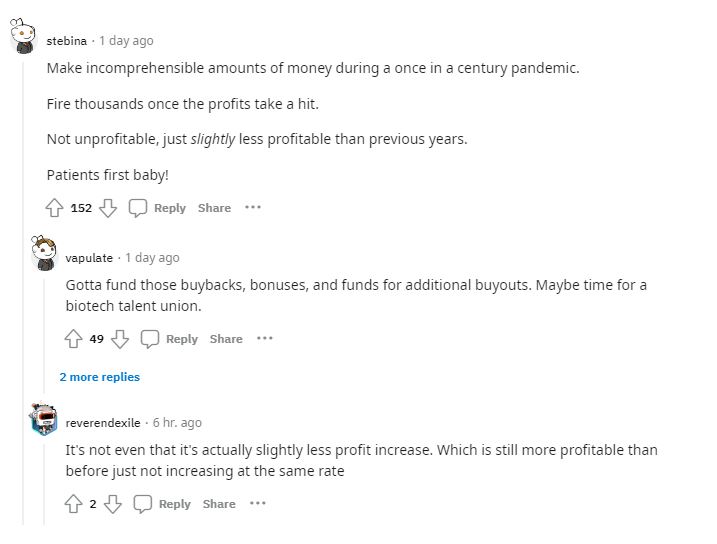717x544 pixels.
Task: Click the thread line beside stebina's comment
Action: pyautogui.click(x=24, y=300)
